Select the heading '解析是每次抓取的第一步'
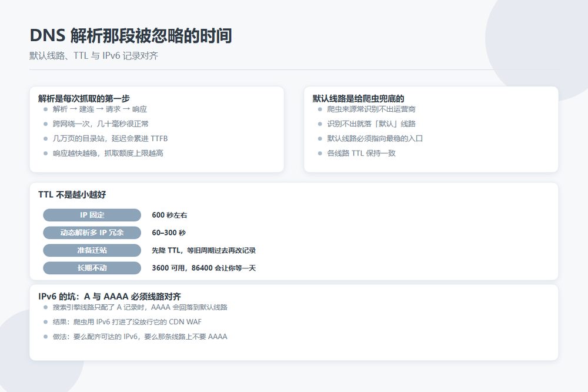588x392 pixels. click(x=84, y=98)
